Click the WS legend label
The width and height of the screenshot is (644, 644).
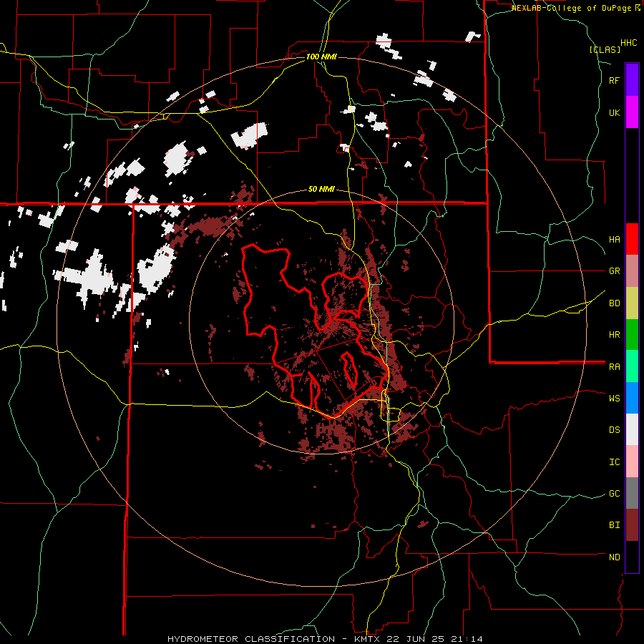pos(614,399)
